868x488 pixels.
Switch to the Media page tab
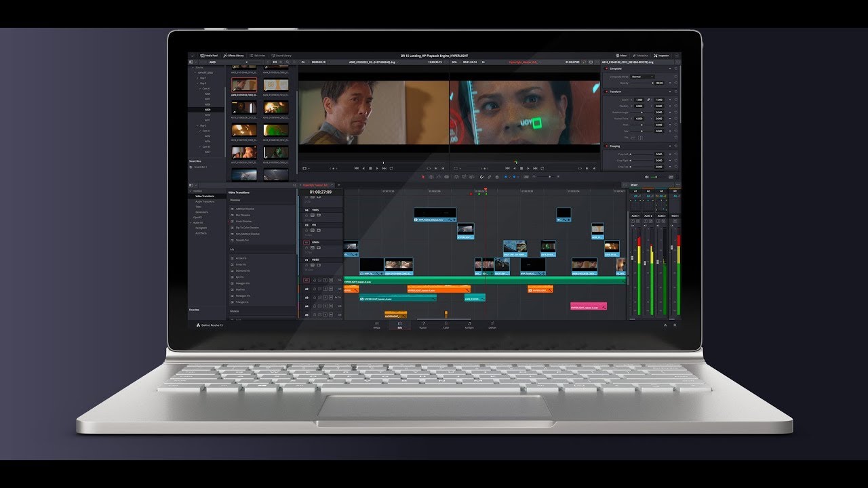tap(376, 325)
